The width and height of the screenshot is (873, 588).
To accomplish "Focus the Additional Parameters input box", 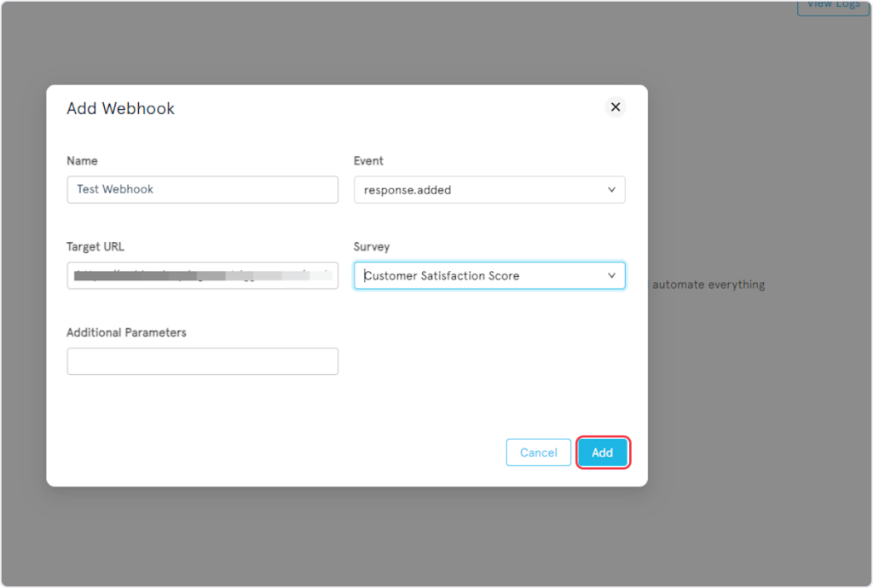I will (x=202, y=361).
